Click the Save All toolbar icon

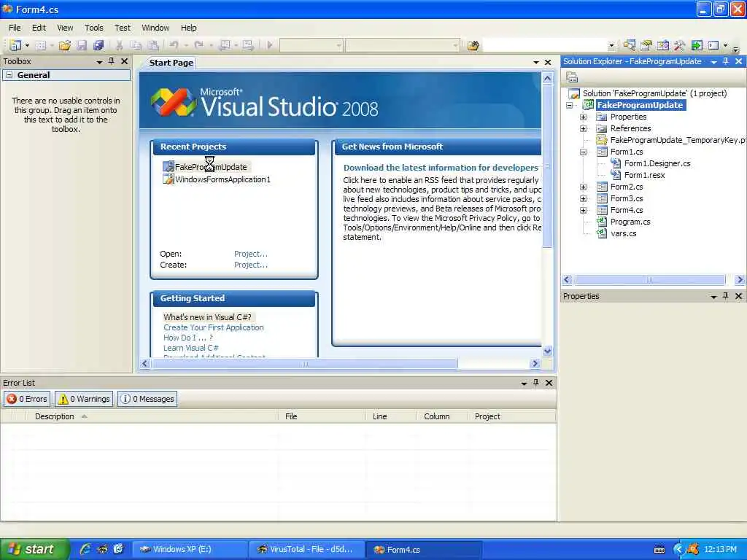(x=98, y=45)
